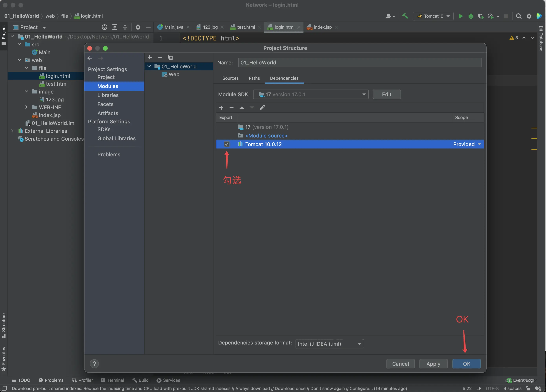The image size is (546, 392).
Task: Toggle Export checkbox for Tomcat 10.0.12
Action: pyautogui.click(x=227, y=144)
